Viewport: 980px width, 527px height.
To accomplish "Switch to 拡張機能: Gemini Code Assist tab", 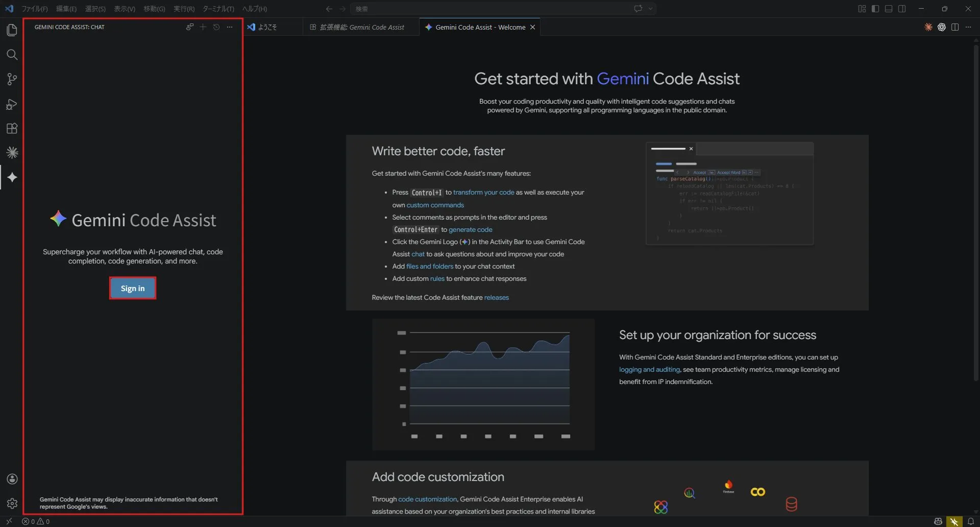I will click(x=361, y=27).
